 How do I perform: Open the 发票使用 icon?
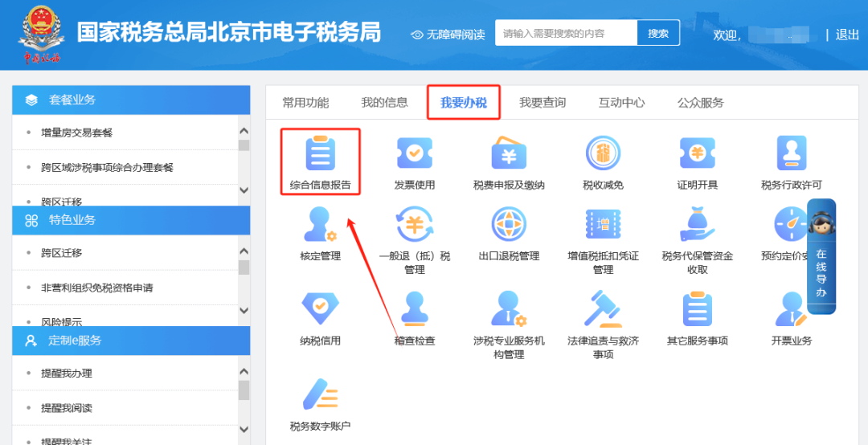[415, 153]
